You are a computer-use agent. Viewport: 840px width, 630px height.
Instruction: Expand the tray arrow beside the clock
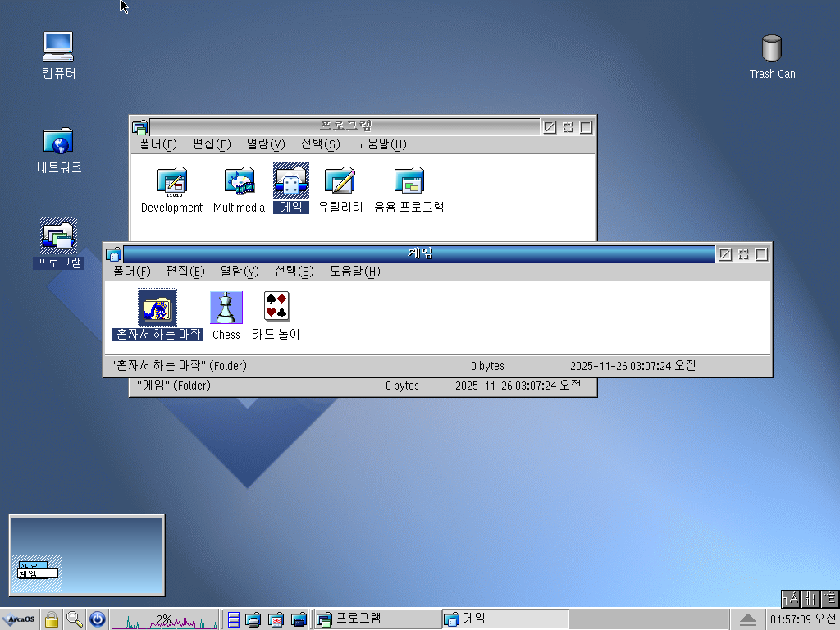pos(748,619)
